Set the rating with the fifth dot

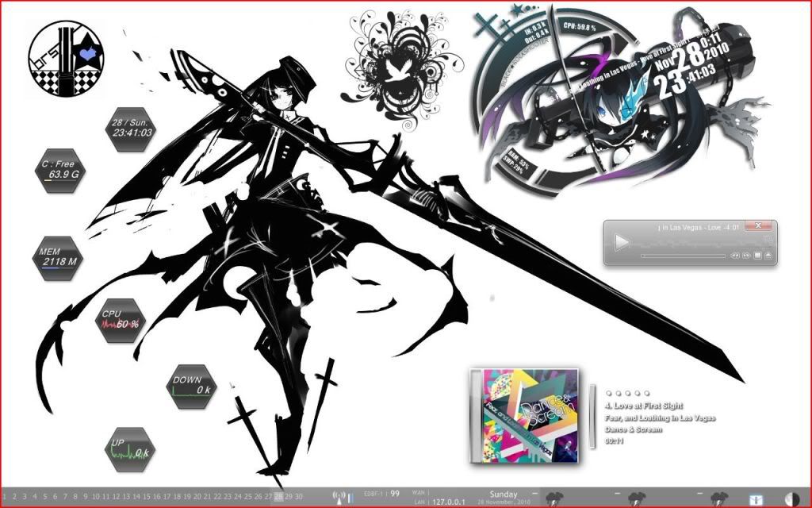click(646, 394)
